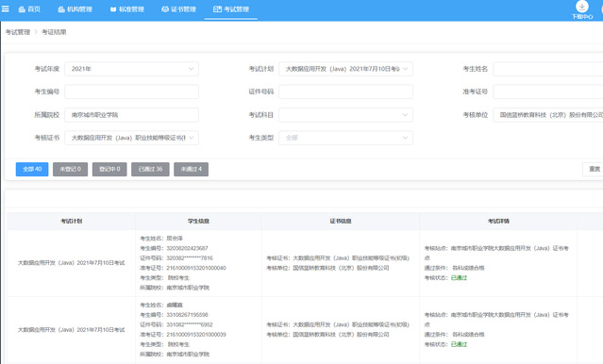Image resolution: width=603 pixels, height=364 pixels.
Task: Click 已通过 status for 准考证号 ending 0040
Action: click(459, 277)
